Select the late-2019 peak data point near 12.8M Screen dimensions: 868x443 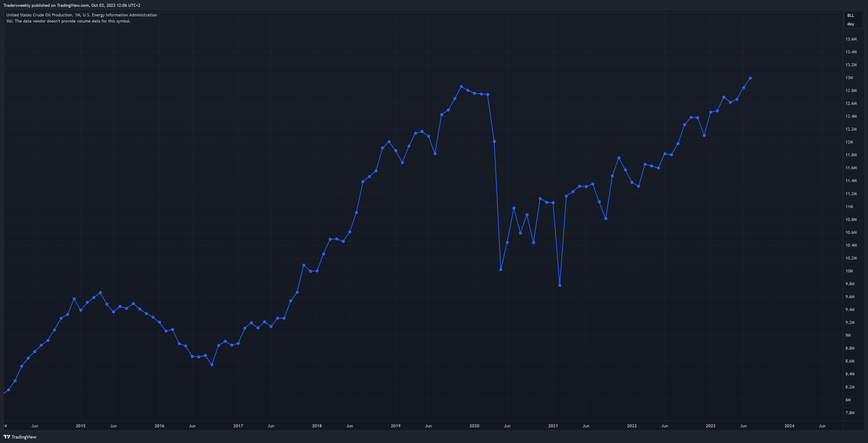461,87
